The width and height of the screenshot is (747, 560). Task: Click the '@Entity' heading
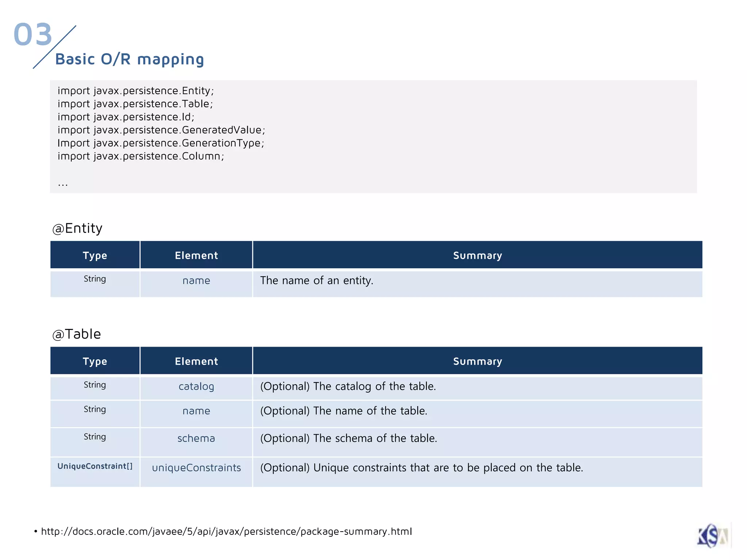tap(77, 229)
